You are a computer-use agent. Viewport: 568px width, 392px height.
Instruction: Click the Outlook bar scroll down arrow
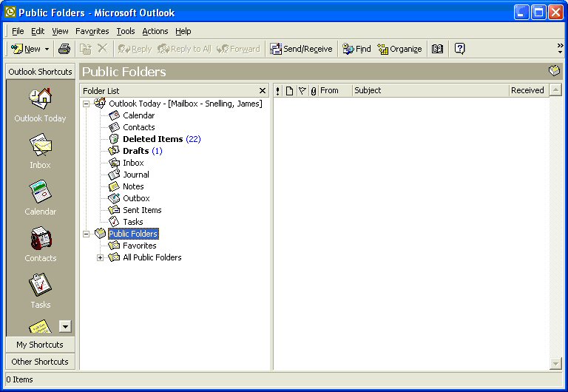65,326
